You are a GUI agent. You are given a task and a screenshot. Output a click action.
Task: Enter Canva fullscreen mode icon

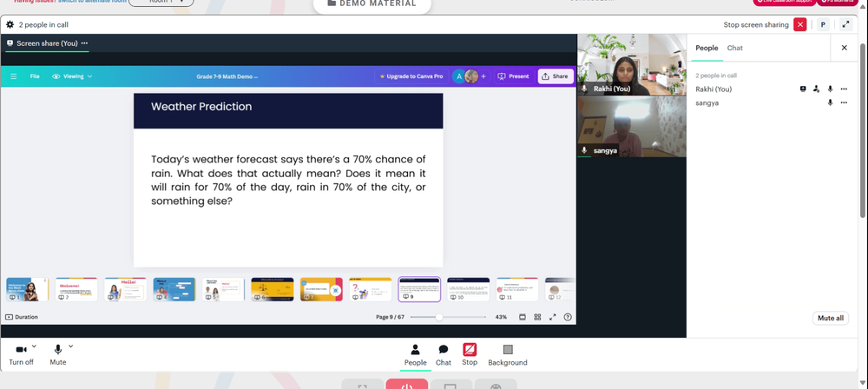(552, 317)
